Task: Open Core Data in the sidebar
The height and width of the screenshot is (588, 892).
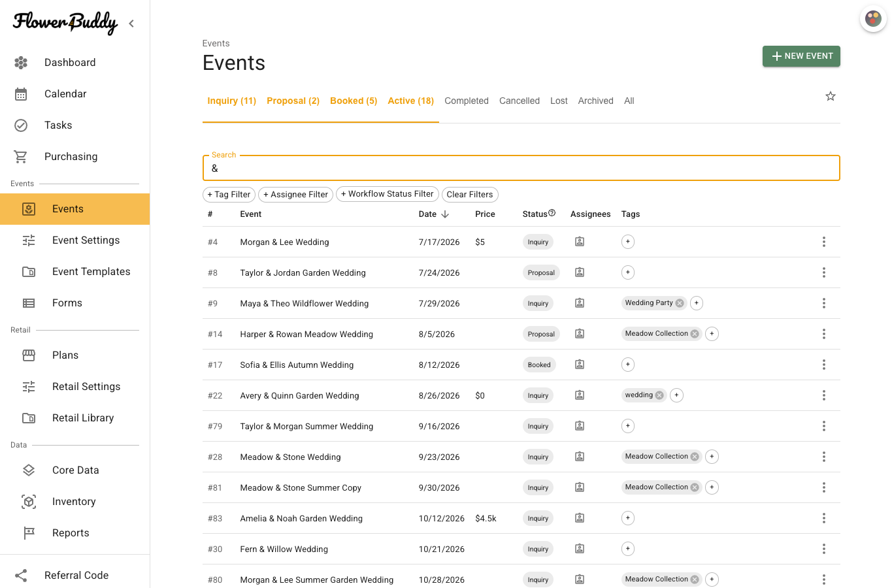Action: [74, 470]
